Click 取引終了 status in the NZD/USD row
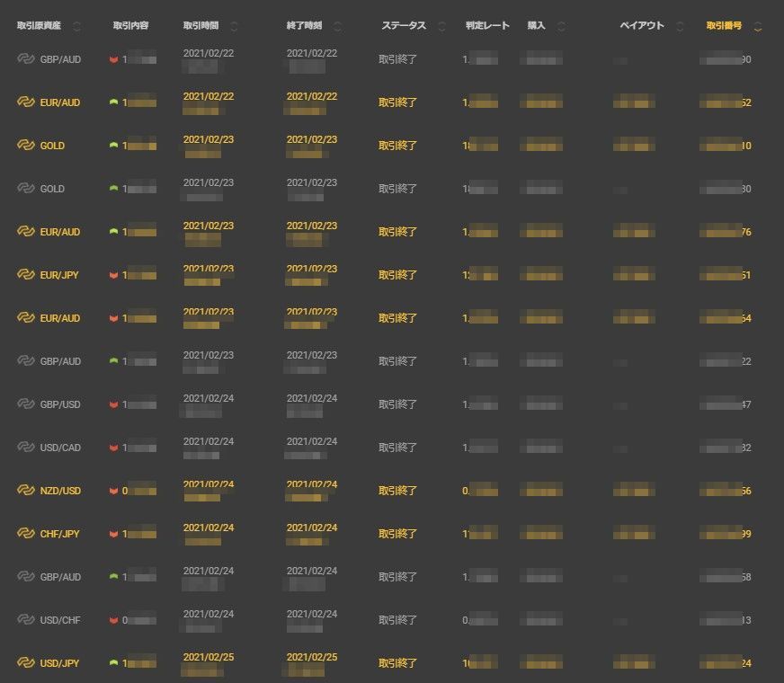The height and width of the screenshot is (683, 784). (x=397, y=491)
